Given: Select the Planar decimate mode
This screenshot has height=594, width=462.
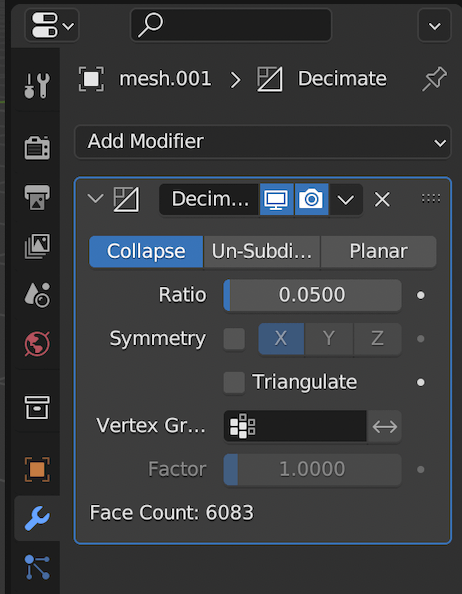Looking at the screenshot, I should (379, 252).
